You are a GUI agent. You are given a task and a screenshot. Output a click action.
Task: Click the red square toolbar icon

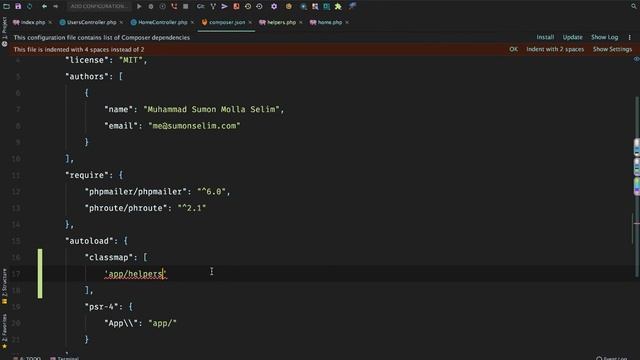(x=236, y=6)
